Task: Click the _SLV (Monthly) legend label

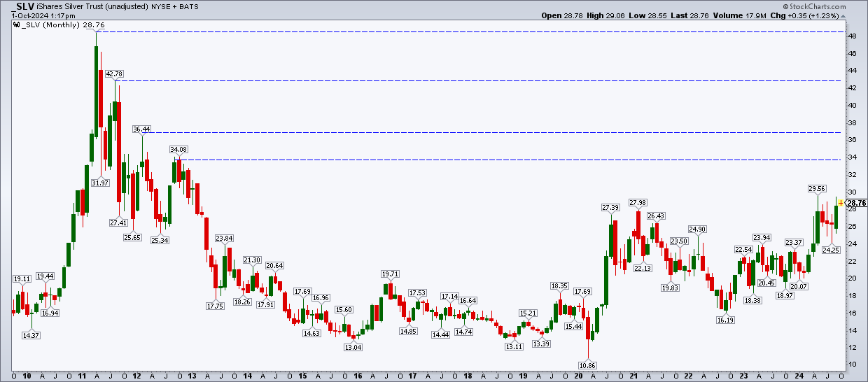Action: [x=50, y=24]
